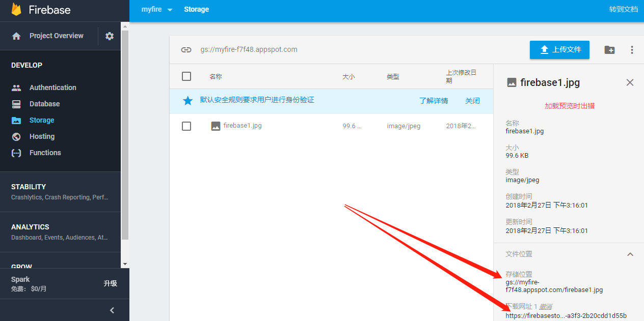Sort by 大小 column header

point(348,77)
